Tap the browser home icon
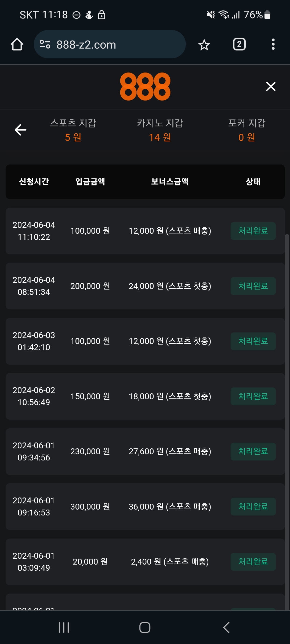The image size is (290, 644). click(17, 44)
